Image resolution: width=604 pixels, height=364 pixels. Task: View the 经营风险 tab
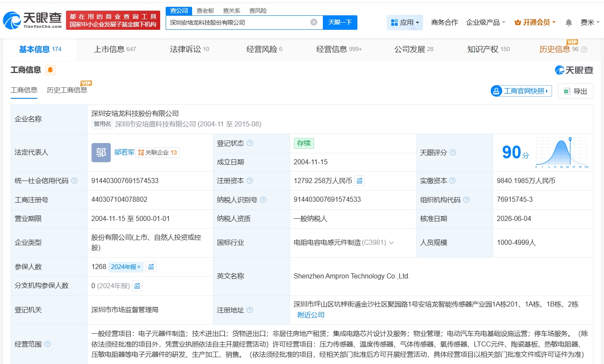point(265,49)
